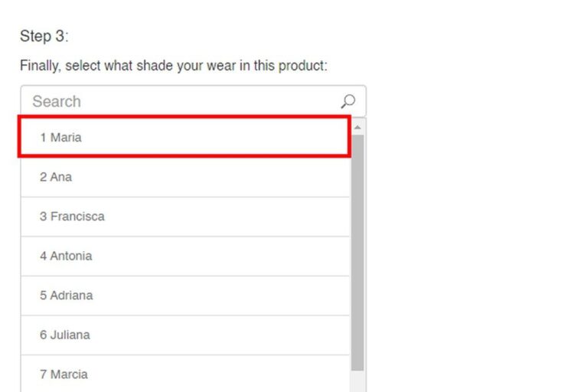The image size is (574, 392).
Task: Focus the Search box placeholder text
Action: tap(57, 101)
